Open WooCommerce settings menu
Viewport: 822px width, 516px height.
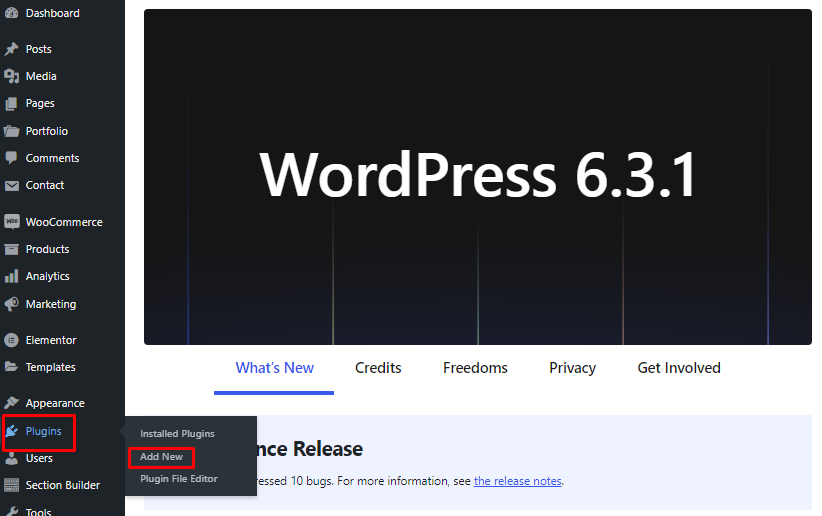coord(64,222)
